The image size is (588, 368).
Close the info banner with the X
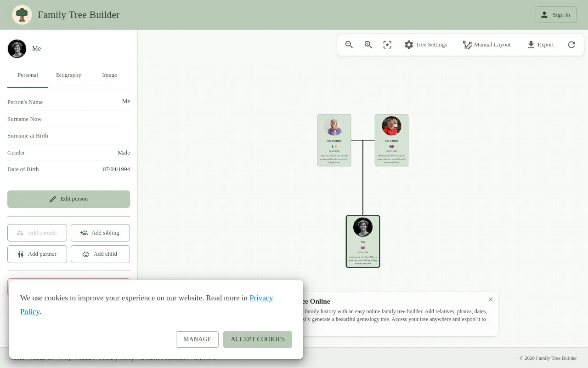point(491,299)
